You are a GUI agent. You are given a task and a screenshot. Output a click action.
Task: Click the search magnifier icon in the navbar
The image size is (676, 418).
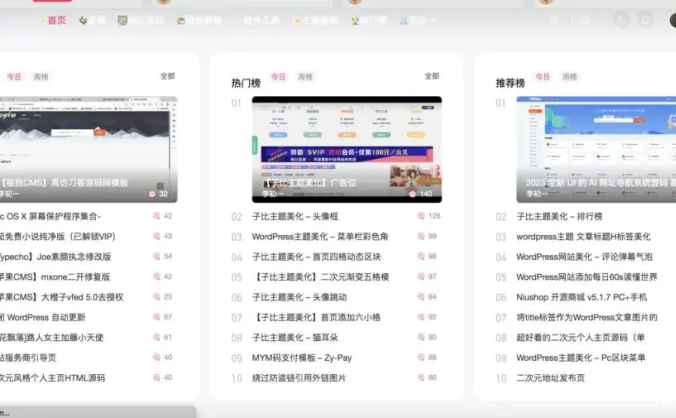(585, 20)
